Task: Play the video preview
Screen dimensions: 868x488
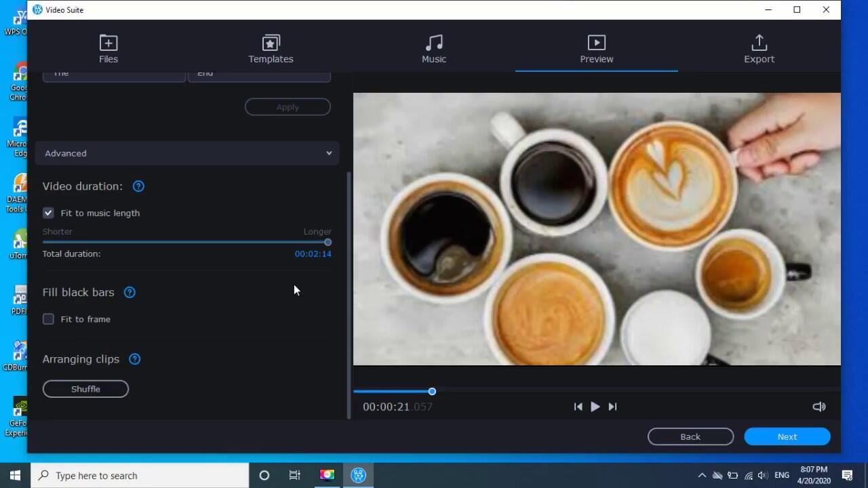Action: [595, 407]
